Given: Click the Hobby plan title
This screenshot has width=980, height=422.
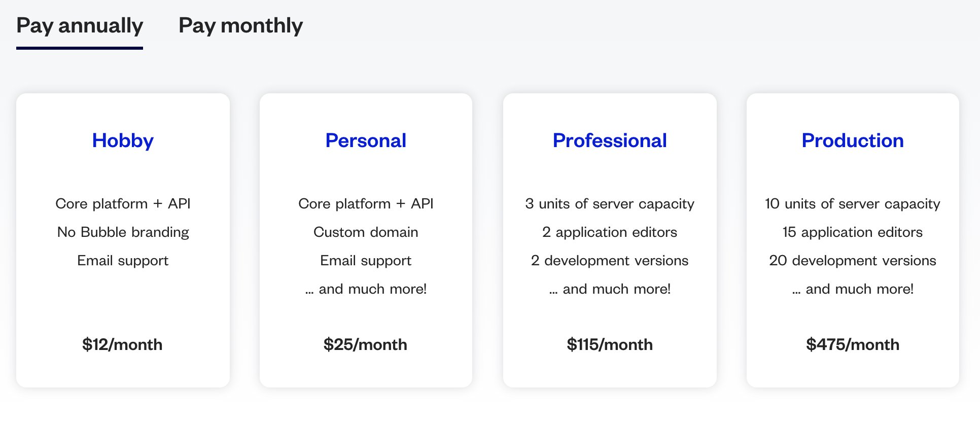Looking at the screenshot, I should point(122,140).
